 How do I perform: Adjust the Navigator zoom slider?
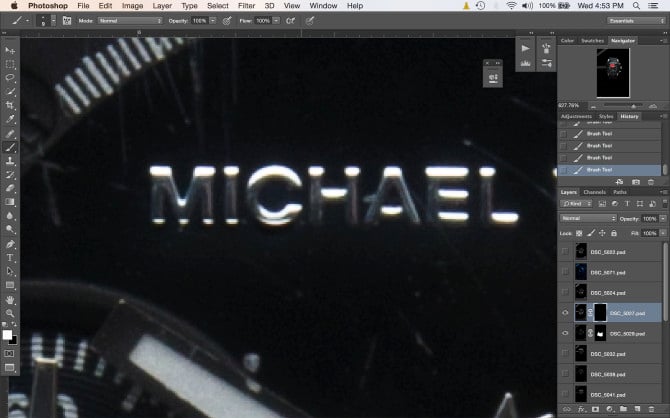click(x=634, y=106)
